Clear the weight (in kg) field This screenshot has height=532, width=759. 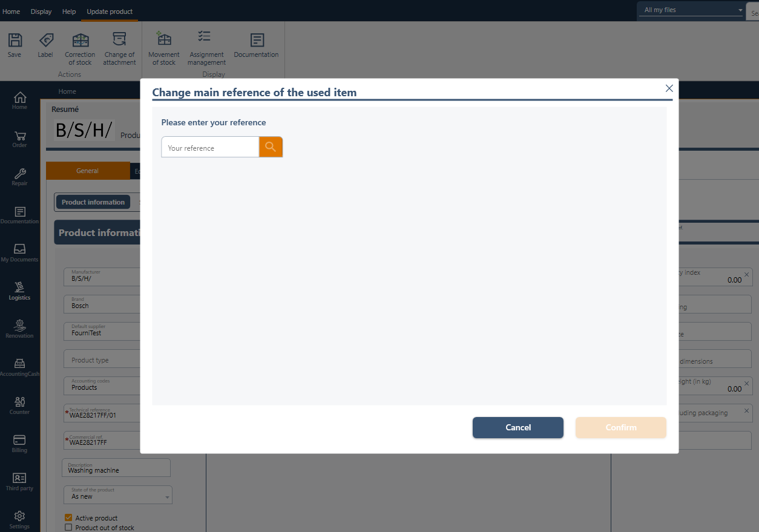point(746,384)
